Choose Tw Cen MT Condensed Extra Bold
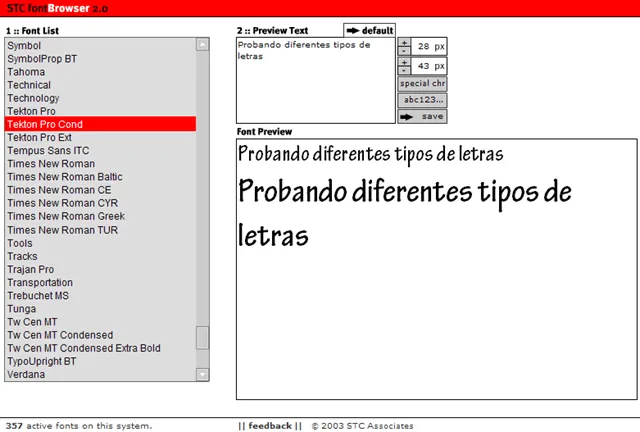This screenshot has width=640, height=432. (100, 348)
